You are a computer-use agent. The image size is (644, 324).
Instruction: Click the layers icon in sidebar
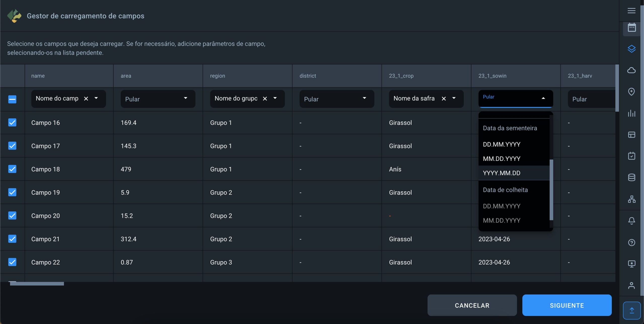coord(631,49)
